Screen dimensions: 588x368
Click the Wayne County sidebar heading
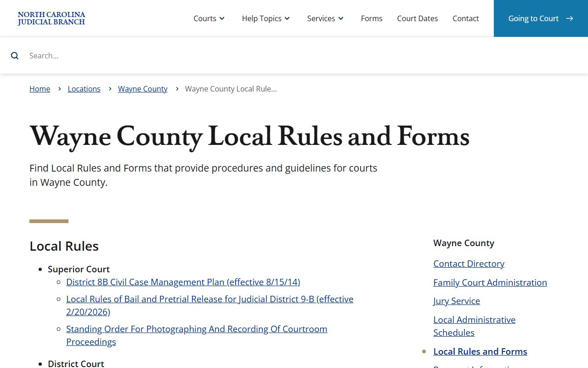coord(464,243)
